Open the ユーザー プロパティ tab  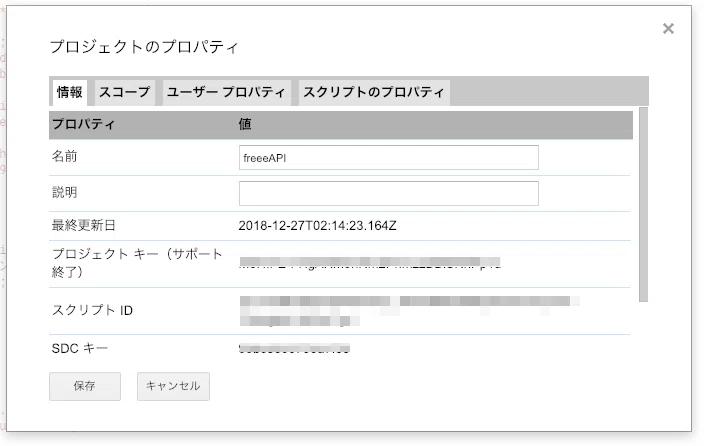pos(226,93)
